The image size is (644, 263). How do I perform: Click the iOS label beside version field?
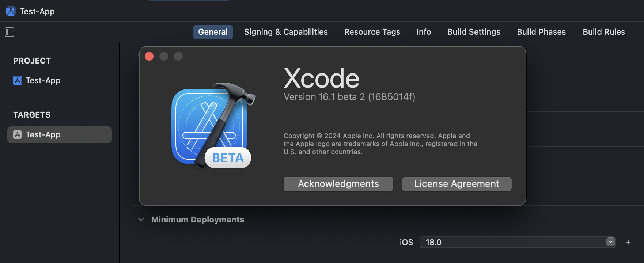[x=406, y=242]
